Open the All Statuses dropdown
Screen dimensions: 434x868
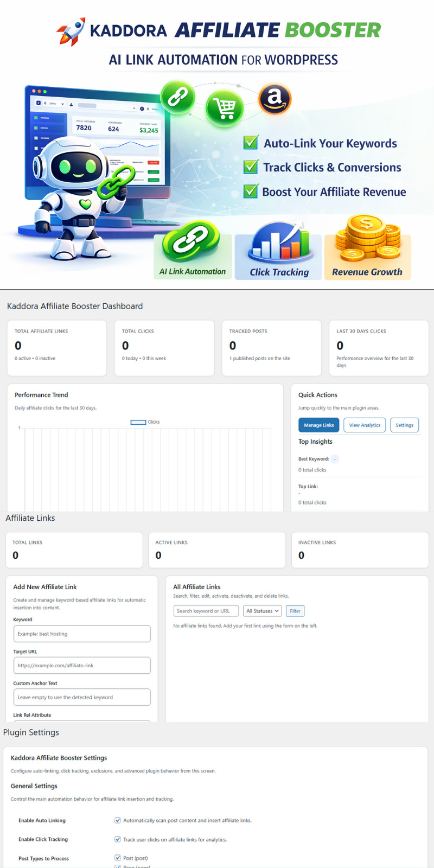point(263,611)
